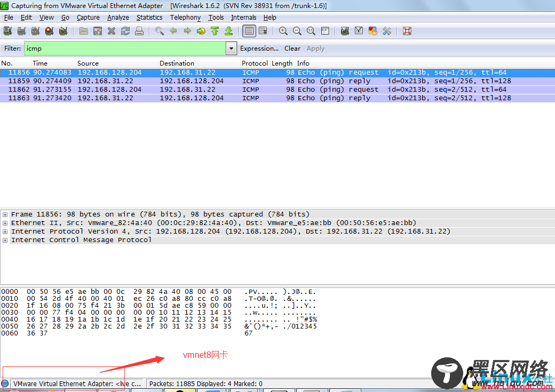
Task: Sort by the Protocol column header
Action: [255, 63]
